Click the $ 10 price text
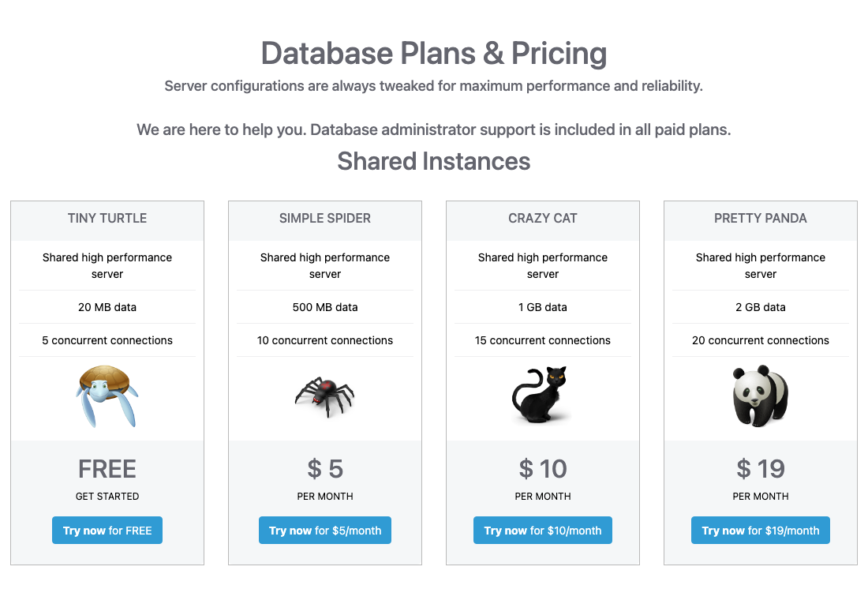This screenshot has width=868, height=589. click(543, 469)
